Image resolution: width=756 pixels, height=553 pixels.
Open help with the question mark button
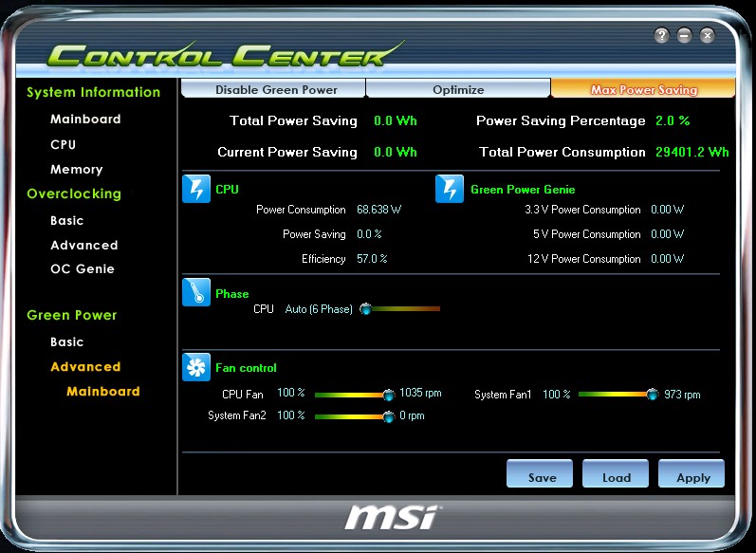661,35
